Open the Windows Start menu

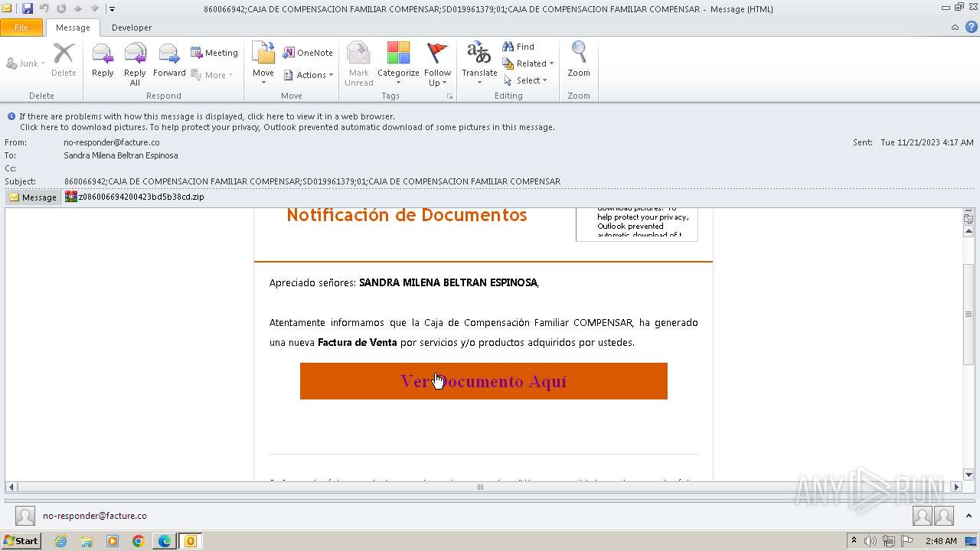[x=21, y=541]
